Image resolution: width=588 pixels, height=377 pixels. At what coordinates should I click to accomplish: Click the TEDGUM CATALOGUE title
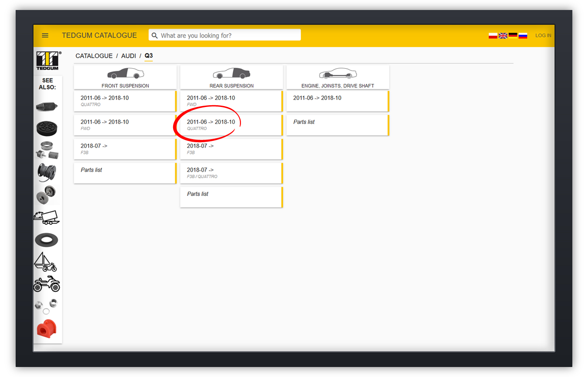pos(99,36)
